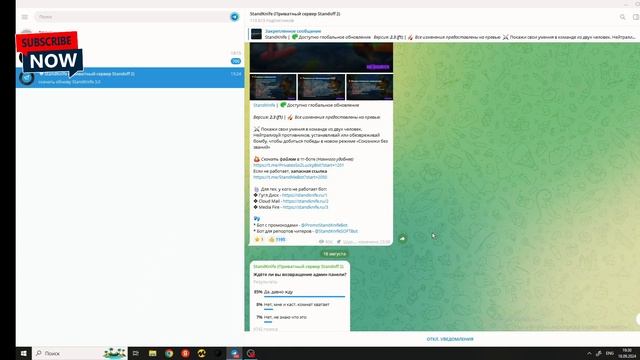
Task: Show hidden system tray icons
Action: pyautogui.click(x=589, y=353)
